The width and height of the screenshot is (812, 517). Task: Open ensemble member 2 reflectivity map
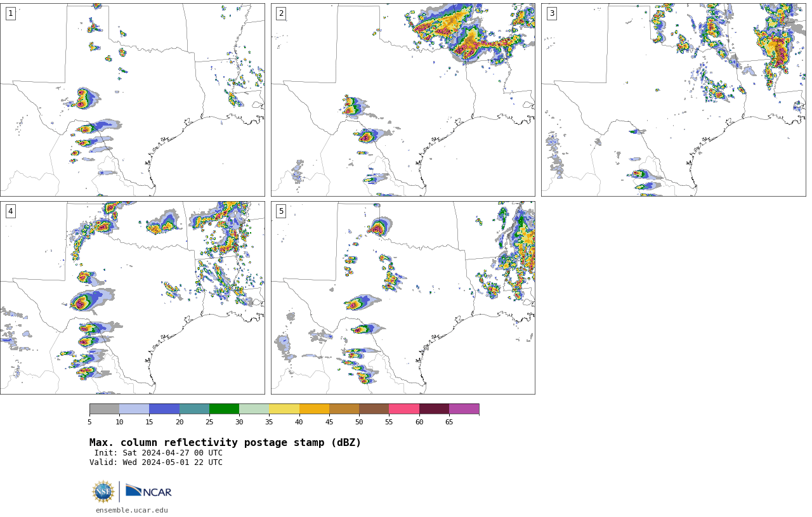[403, 100]
